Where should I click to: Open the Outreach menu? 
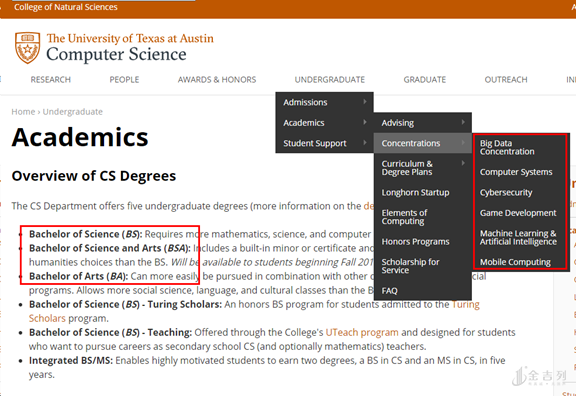coord(506,79)
